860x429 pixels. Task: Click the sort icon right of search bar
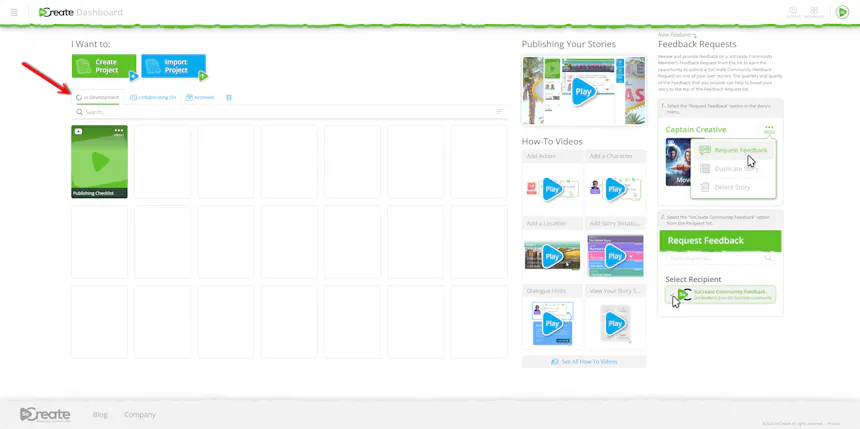[499, 111]
